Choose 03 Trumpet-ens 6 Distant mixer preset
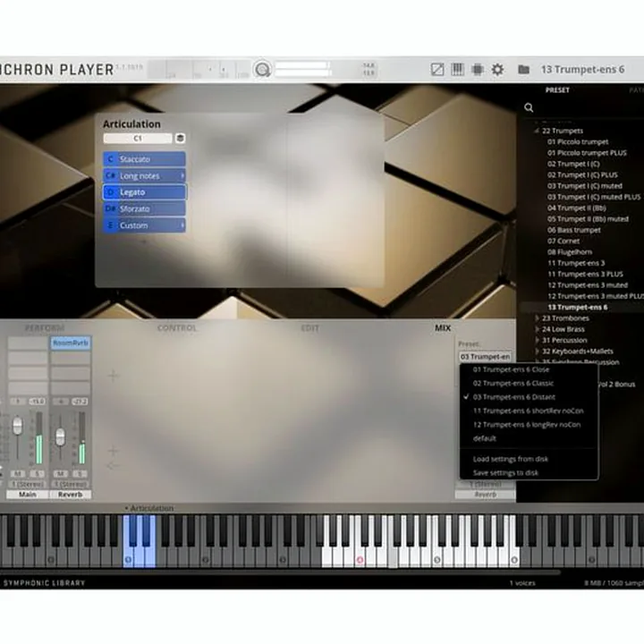Viewport: 644px width, 644px height. [513, 397]
